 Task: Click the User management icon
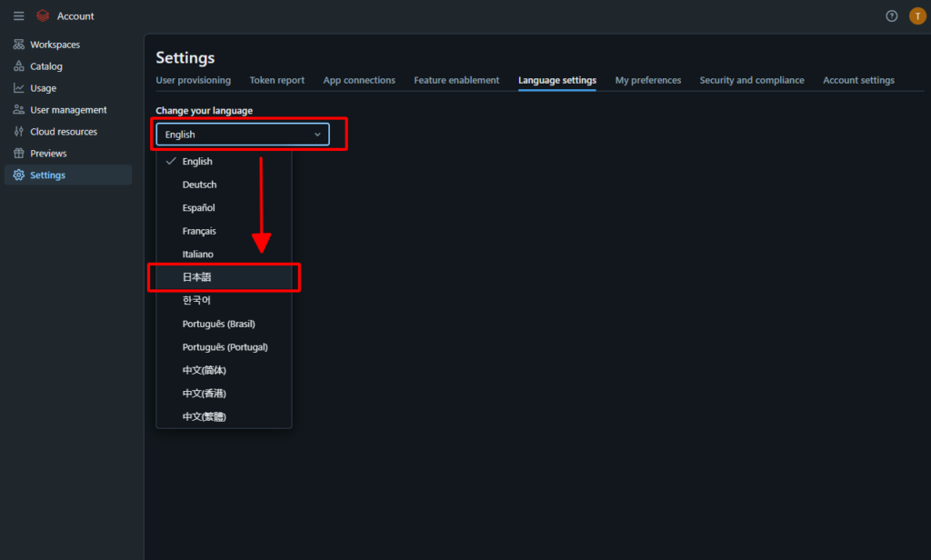[19, 110]
